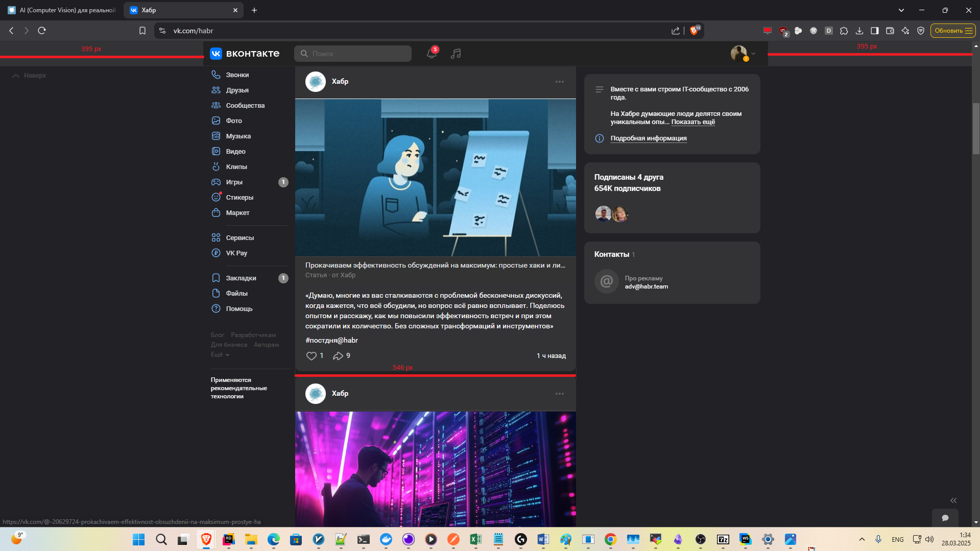Open the article title link Прокачиваем эффективность
This screenshot has width=980, height=551.
(435, 266)
